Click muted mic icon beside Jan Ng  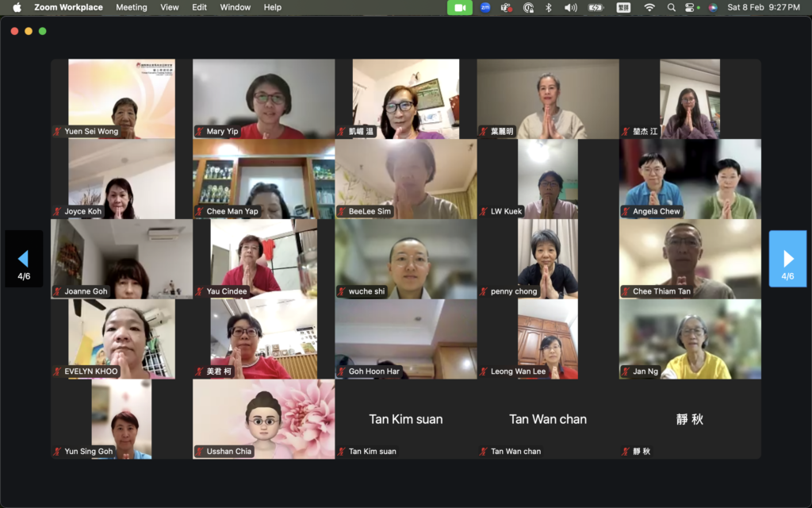tap(626, 371)
